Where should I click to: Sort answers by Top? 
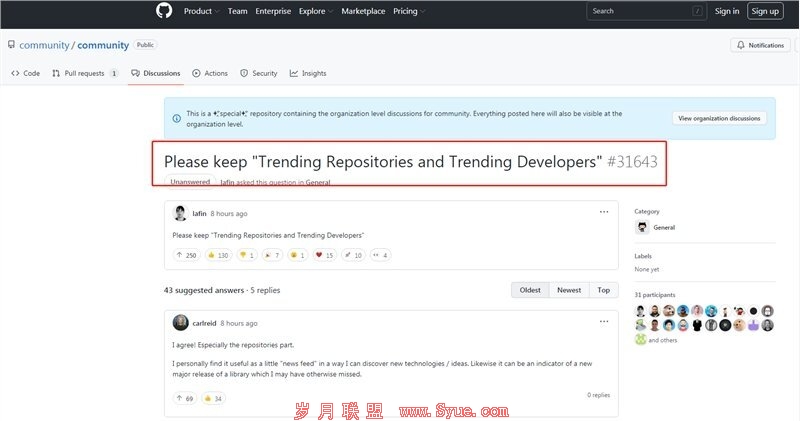coord(604,290)
